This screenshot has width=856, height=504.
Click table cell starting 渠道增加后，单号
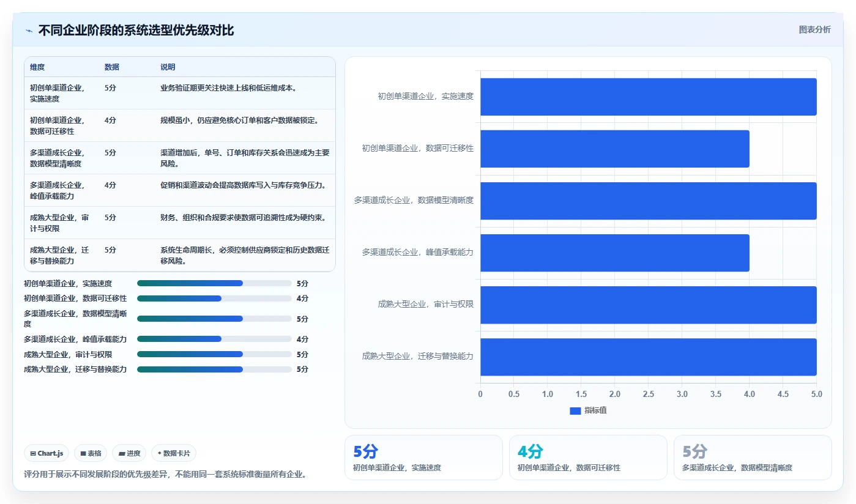(x=245, y=158)
